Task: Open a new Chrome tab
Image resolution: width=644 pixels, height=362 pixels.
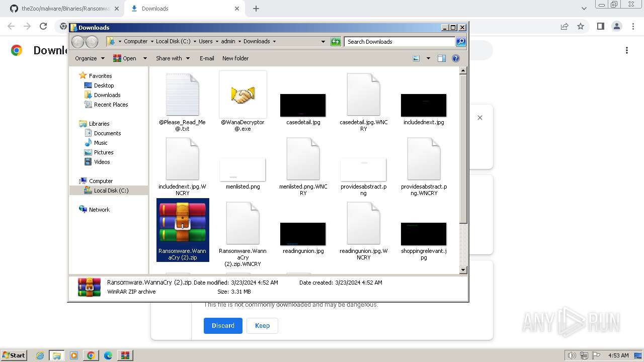Action: pyautogui.click(x=256, y=9)
